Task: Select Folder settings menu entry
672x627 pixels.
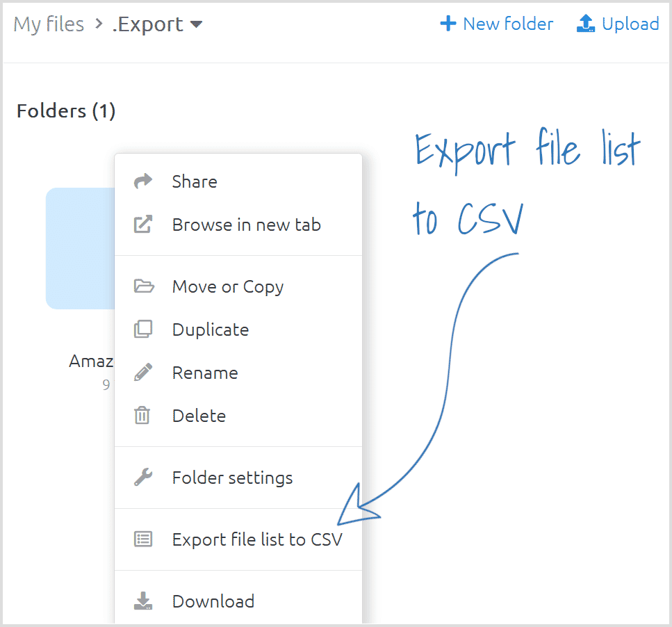Action: point(232,478)
